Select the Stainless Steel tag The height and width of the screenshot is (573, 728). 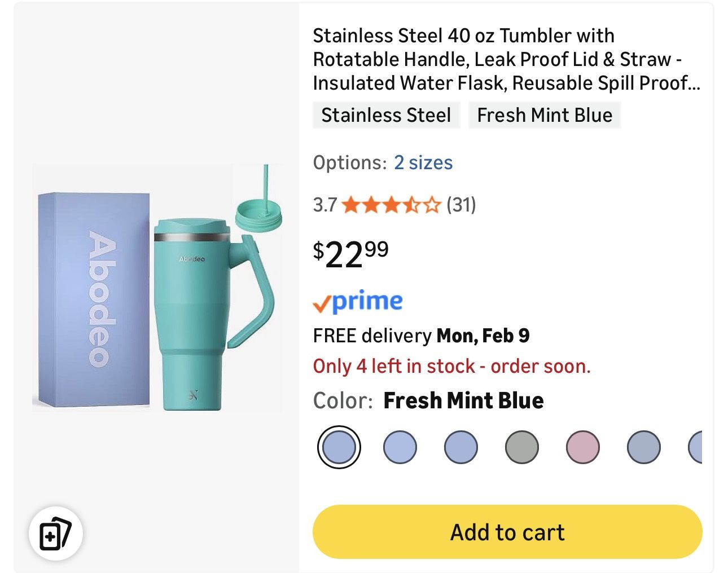(386, 115)
